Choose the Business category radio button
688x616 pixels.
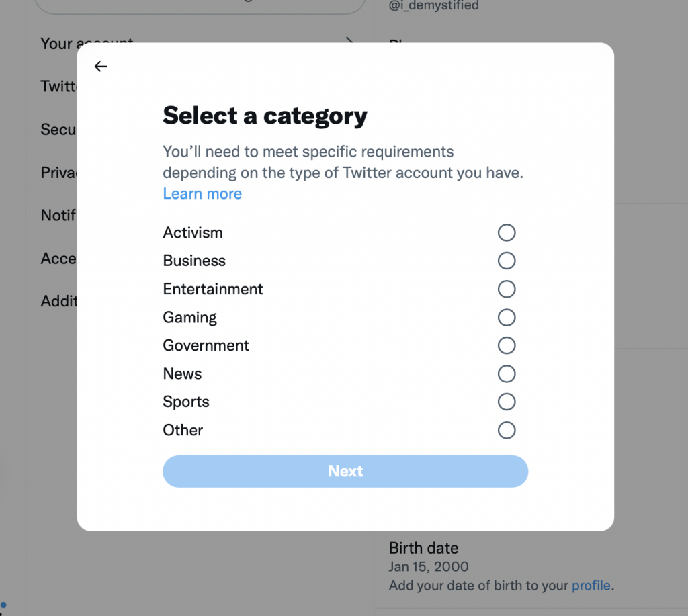pos(507,261)
